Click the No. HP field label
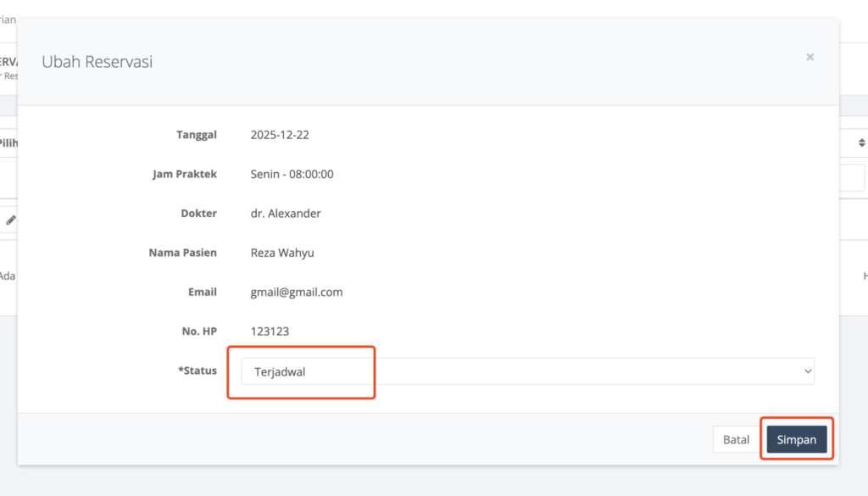The width and height of the screenshot is (868, 496). tap(198, 332)
